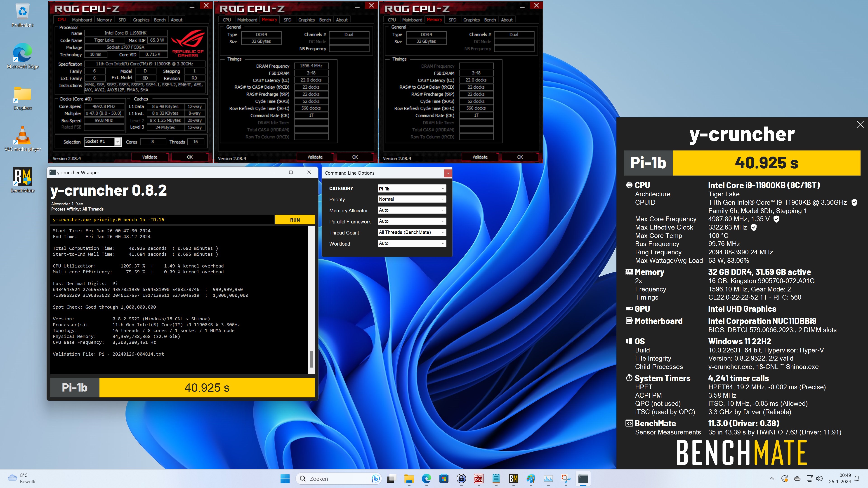Image resolution: width=868 pixels, height=488 pixels.
Task: Open the Priority dropdown set to Normal
Action: tap(412, 199)
